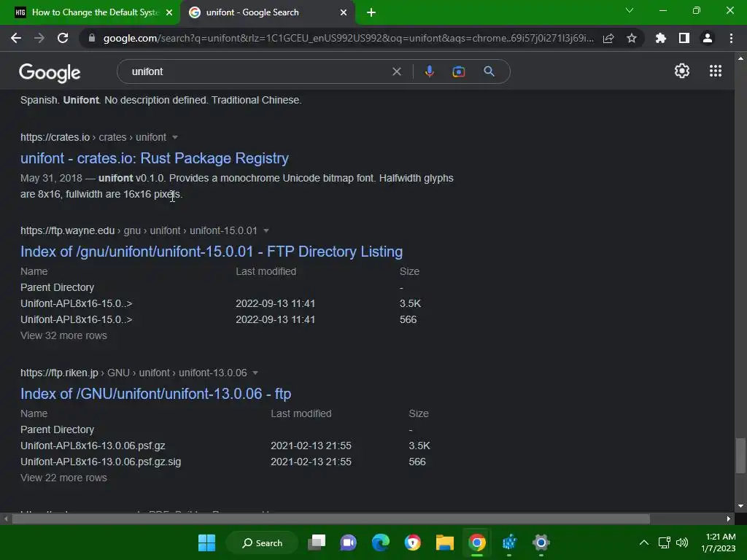The height and width of the screenshot is (560, 747).
Task: Click Parent Directory under unifont-15.0.01
Action: tap(57, 287)
